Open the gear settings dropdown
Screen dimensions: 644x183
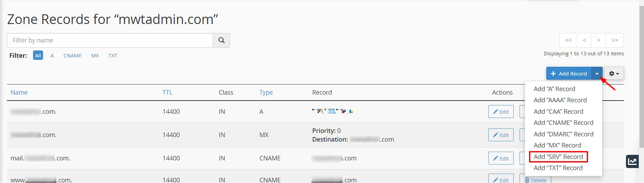tap(614, 74)
